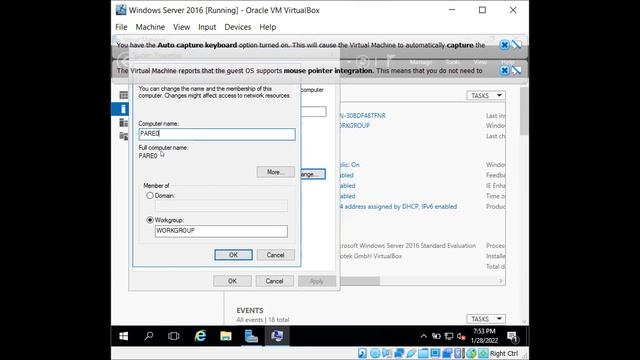
Task: Open the TASKS dropdown in Properties section
Action: [486, 96]
